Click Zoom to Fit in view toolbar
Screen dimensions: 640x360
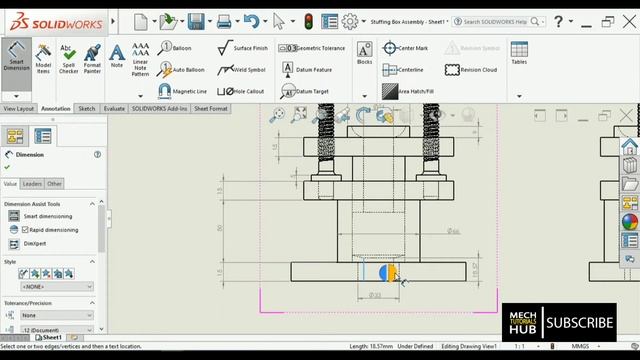coord(277,115)
